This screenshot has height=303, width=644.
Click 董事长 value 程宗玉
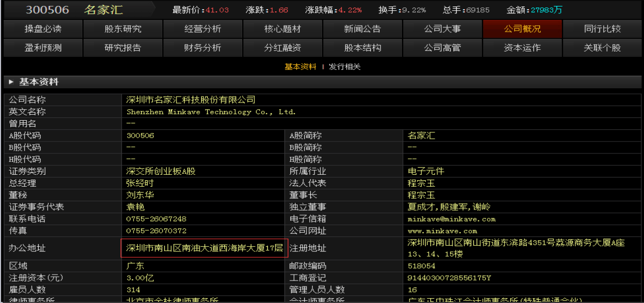pyautogui.click(x=421, y=195)
